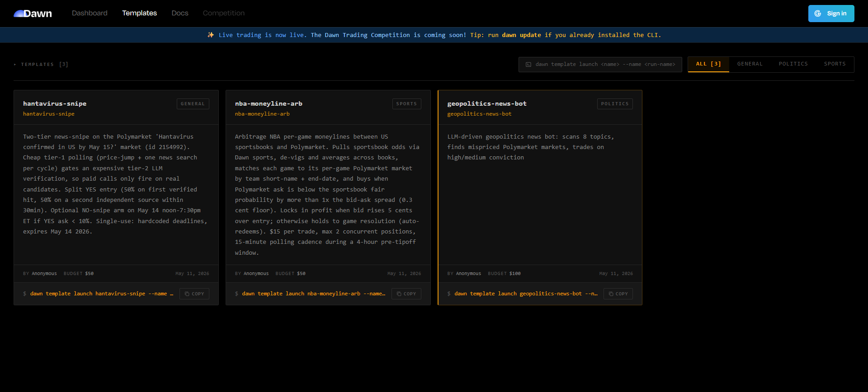Copy the hantavirus-snipe launch command
The image size is (868, 392).
point(194,294)
